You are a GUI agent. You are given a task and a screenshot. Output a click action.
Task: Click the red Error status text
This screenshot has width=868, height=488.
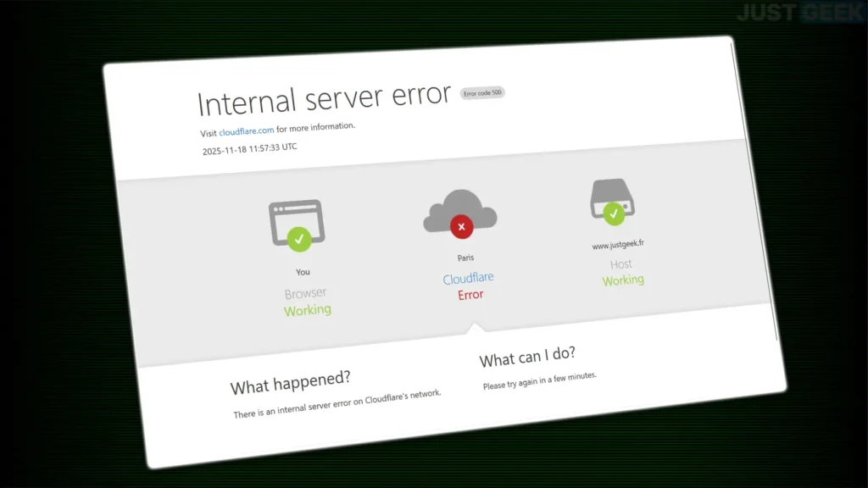(x=470, y=295)
